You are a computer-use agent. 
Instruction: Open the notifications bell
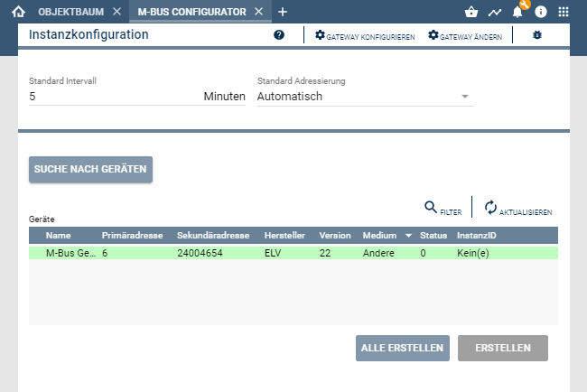click(x=518, y=12)
